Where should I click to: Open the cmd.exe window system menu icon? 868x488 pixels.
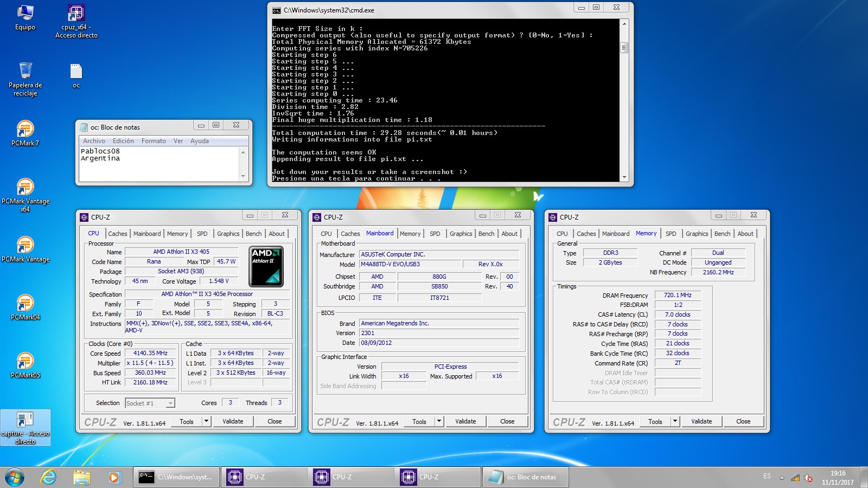pyautogui.click(x=277, y=10)
